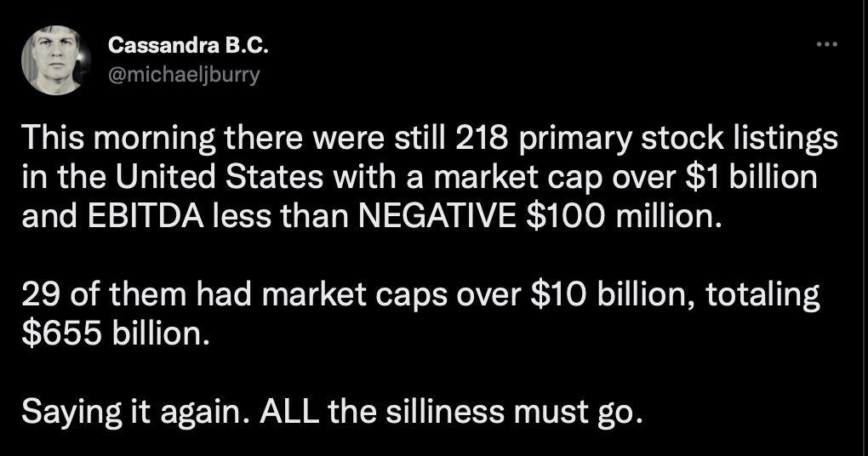Click the "$655 billion" figure

pyautogui.click(x=114, y=335)
